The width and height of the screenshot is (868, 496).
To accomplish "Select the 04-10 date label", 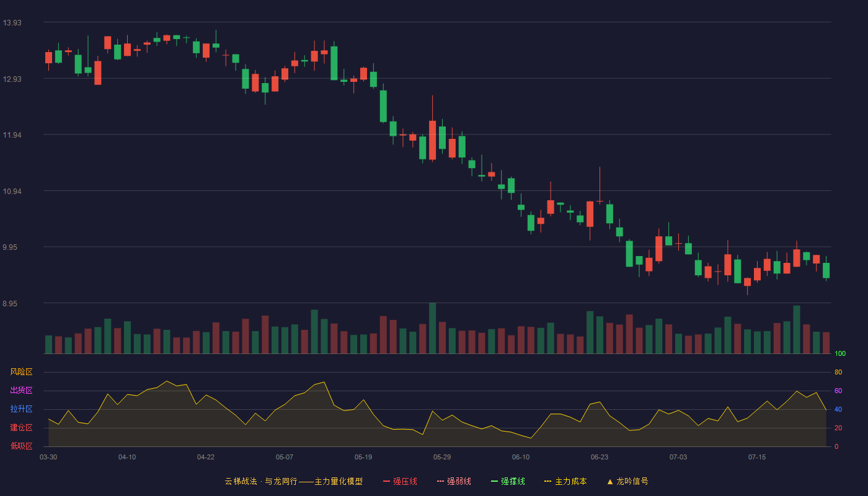I will 127,457.
